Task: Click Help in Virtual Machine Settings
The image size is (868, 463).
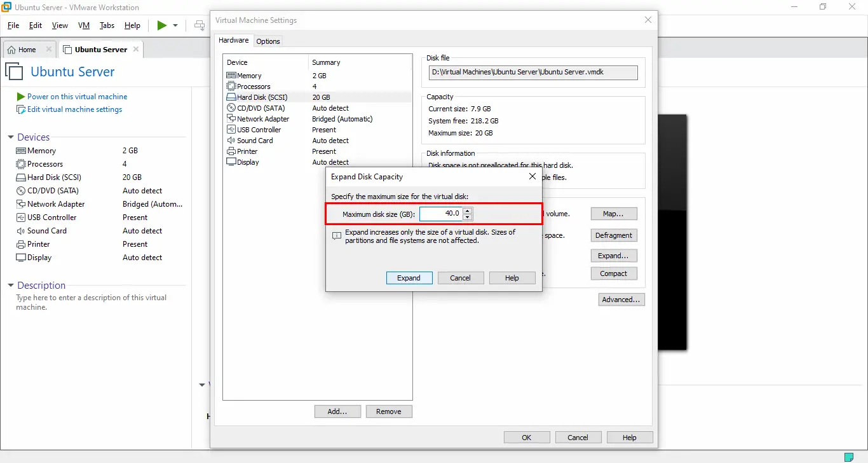Action: [x=630, y=438]
